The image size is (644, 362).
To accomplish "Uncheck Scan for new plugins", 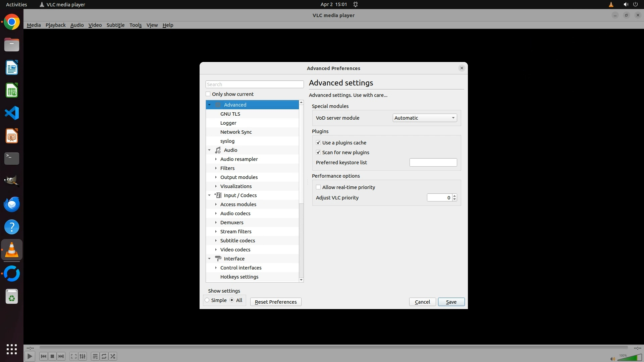I will (318, 153).
